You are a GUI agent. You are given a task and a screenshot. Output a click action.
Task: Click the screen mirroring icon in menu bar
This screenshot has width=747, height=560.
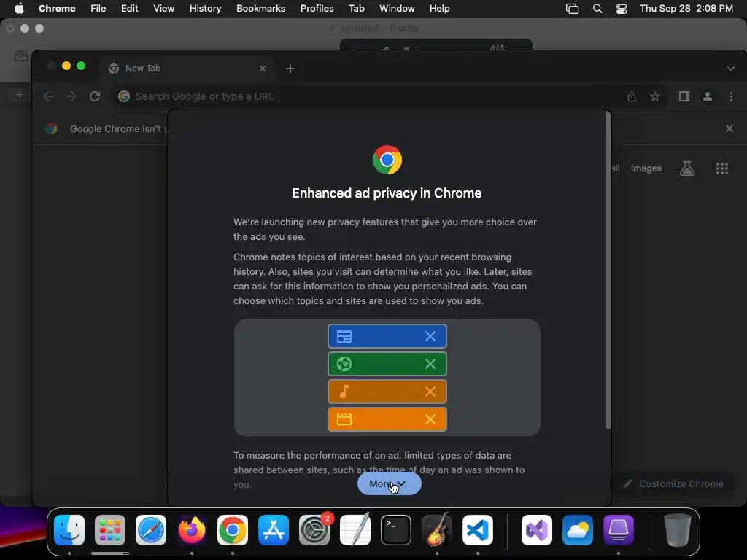pos(572,9)
